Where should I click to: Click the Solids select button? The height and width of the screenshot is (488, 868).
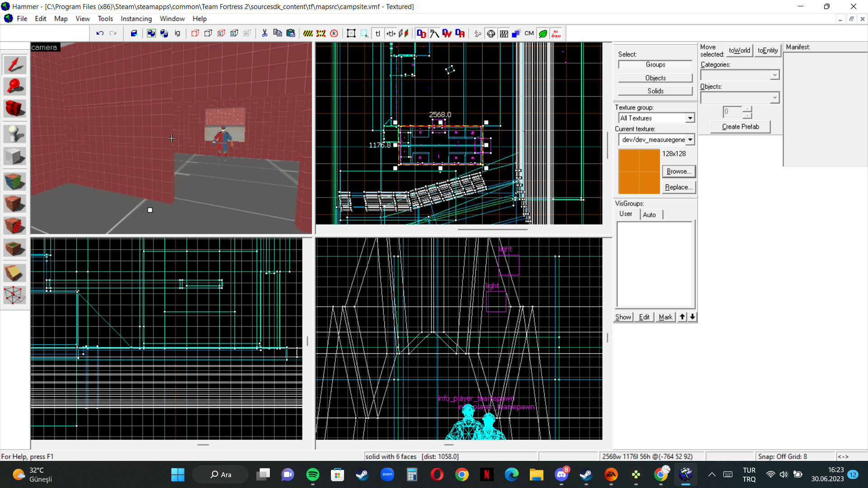655,91
